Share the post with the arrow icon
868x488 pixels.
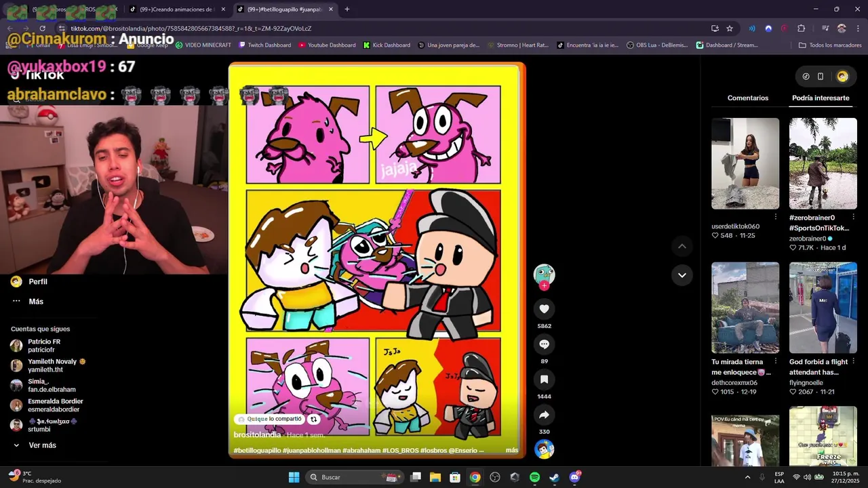tap(544, 415)
